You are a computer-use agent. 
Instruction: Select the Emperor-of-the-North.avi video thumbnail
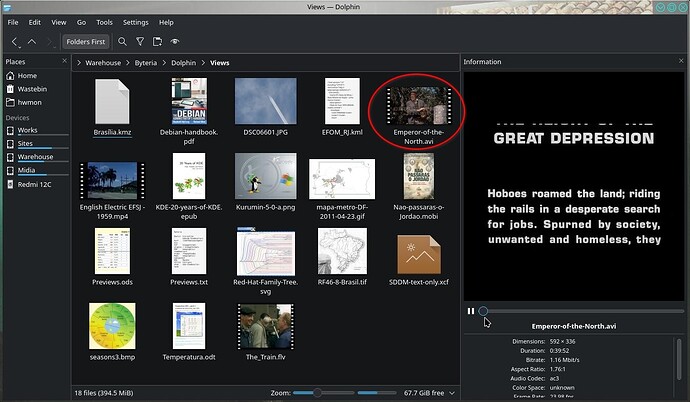418,106
